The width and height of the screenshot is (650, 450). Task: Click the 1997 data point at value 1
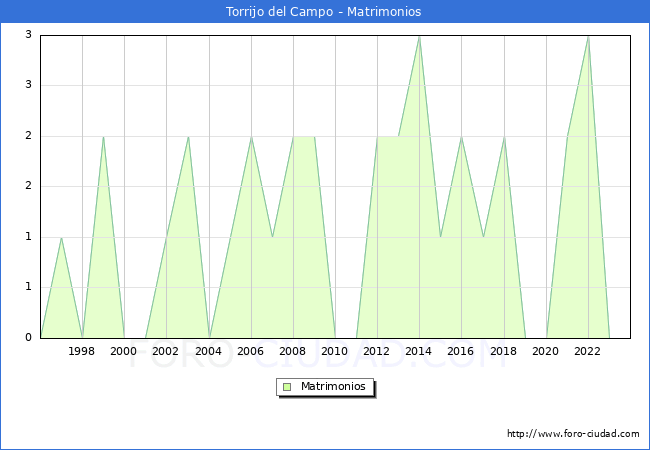61,238
